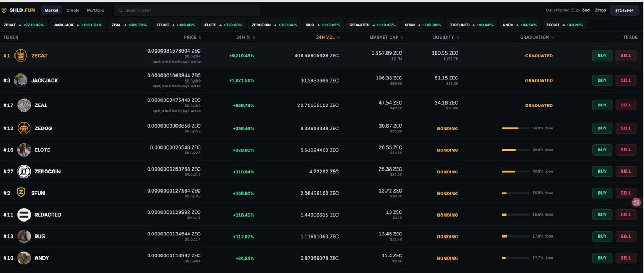
Task: Select the RUG ticker chip
Action: click(324, 25)
